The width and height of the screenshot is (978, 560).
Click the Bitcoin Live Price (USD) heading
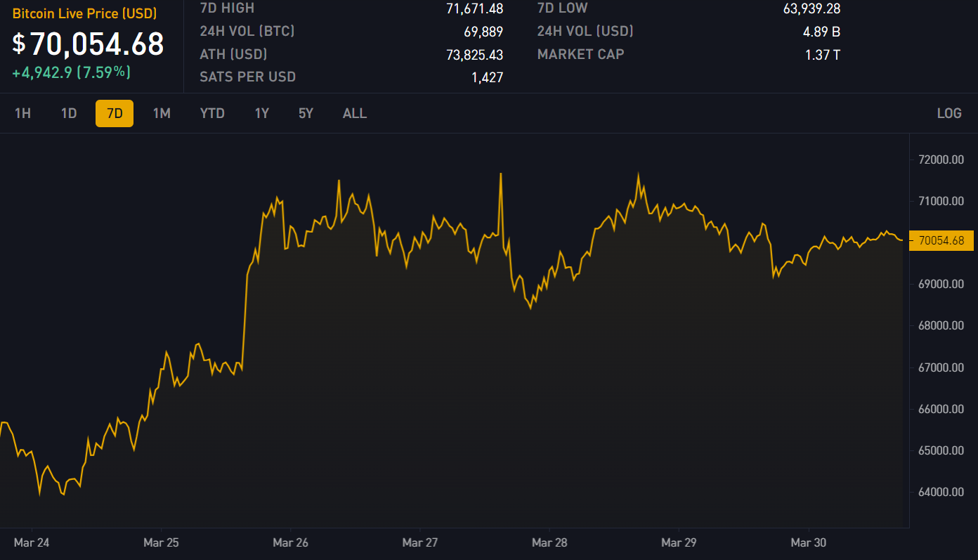84,14
